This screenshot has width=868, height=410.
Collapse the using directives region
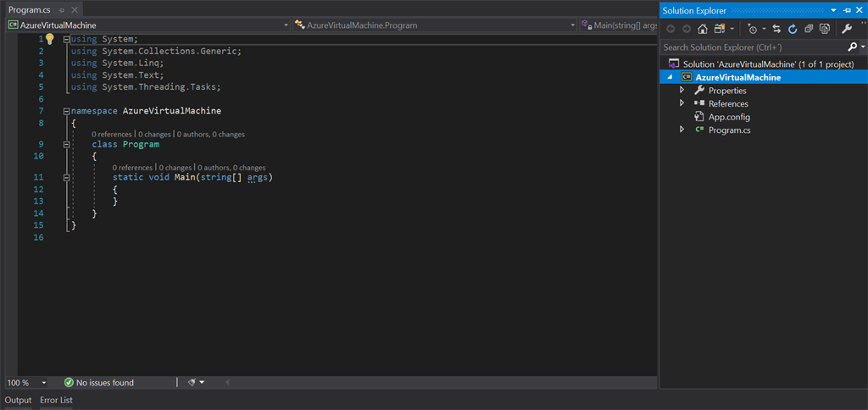pos(66,39)
